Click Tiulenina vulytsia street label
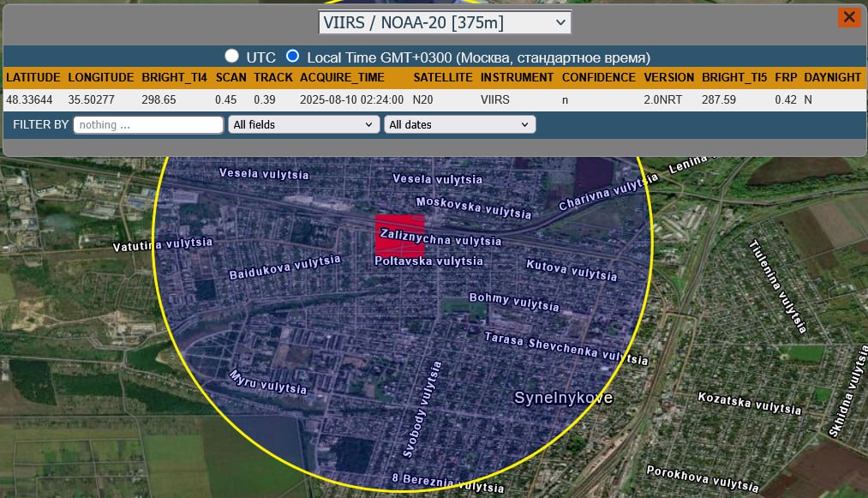This screenshot has height=498, width=868. pos(778,286)
